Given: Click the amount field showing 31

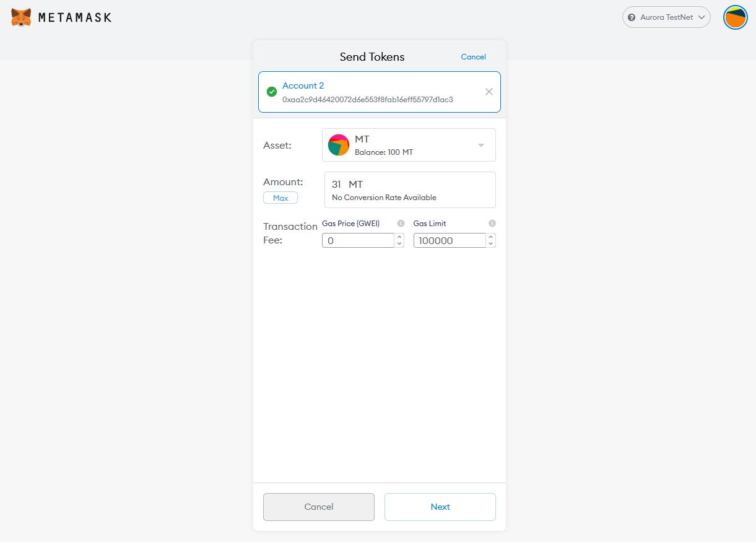Looking at the screenshot, I should tap(410, 190).
